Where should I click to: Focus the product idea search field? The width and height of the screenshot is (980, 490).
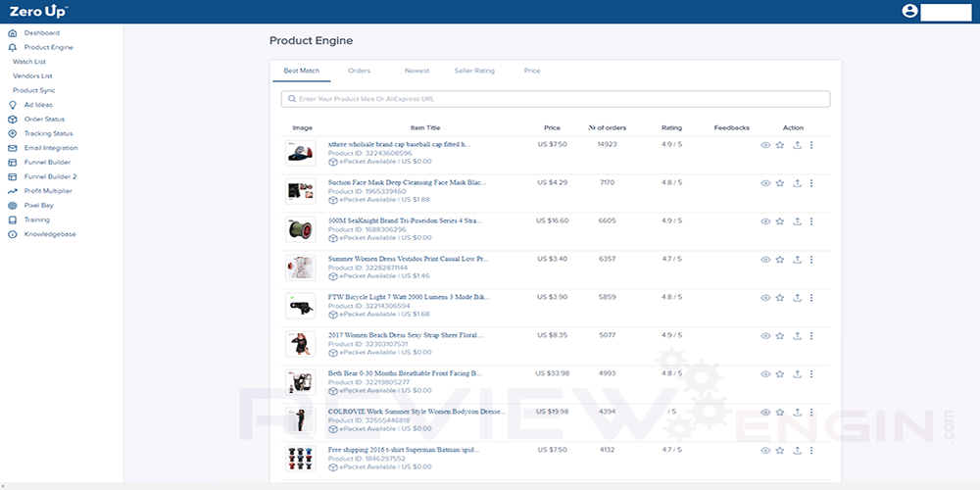coord(556,99)
